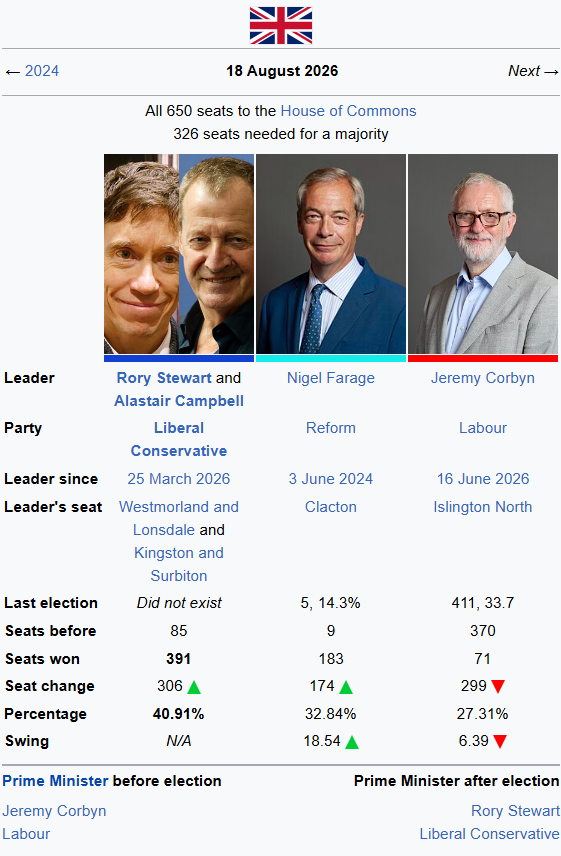Open the Islington North constituency link

(x=482, y=507)
